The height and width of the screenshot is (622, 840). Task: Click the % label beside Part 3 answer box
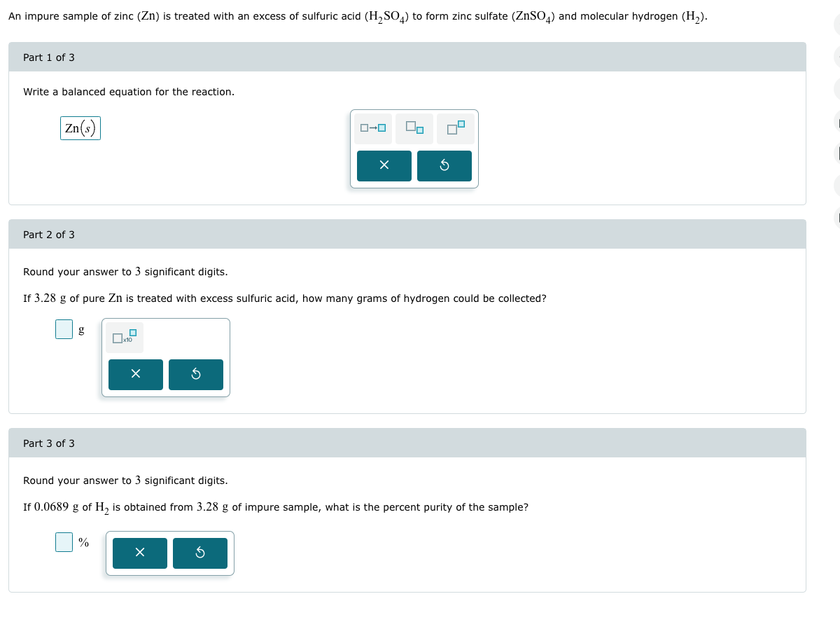(x=84, y=541)
